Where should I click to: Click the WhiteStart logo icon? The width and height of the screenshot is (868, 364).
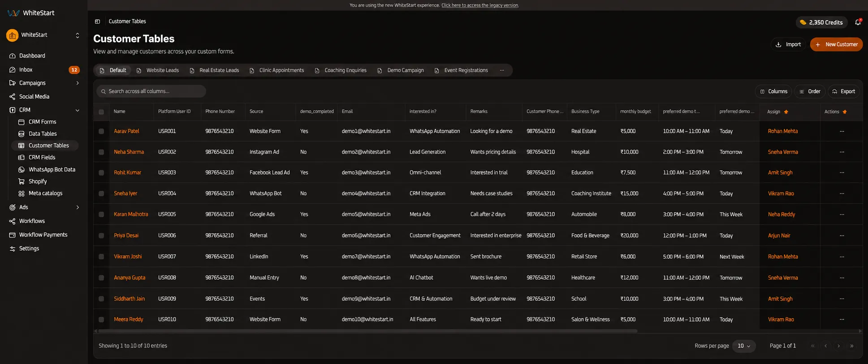tap(13, 13)
